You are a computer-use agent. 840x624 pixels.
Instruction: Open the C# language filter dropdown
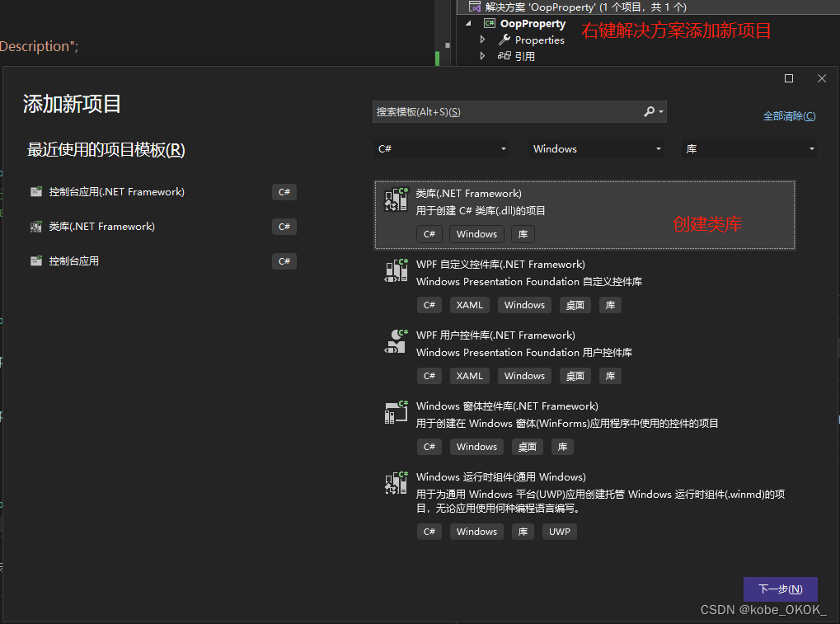point(441,149)
